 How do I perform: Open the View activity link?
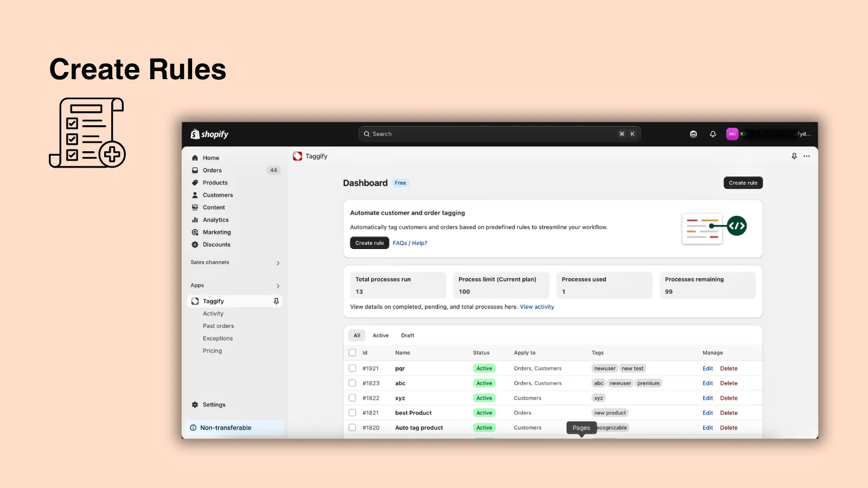click(537, 307)
